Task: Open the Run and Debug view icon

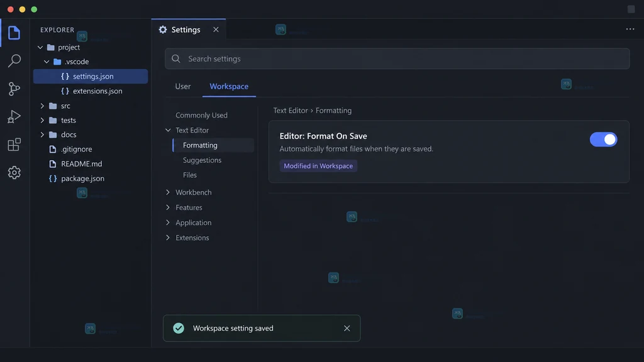Action: pos(14,116)
